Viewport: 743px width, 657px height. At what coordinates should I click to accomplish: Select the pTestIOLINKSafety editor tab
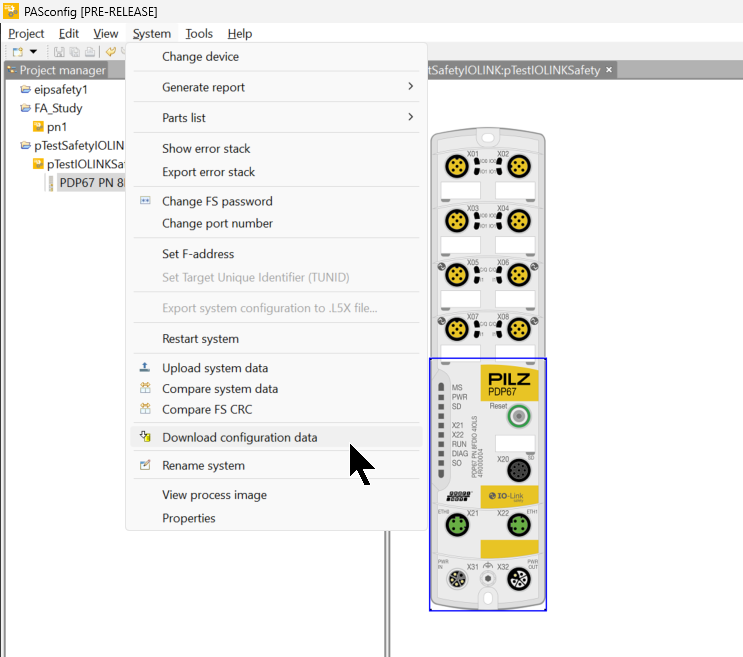tap(514, 70)
